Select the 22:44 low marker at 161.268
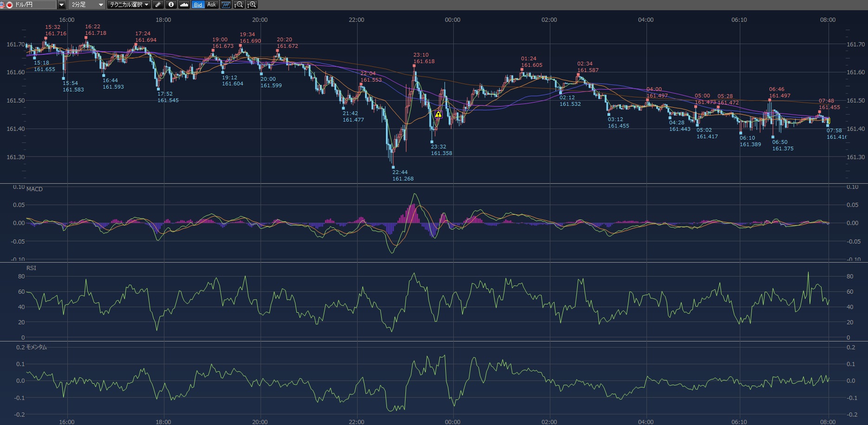The width and height of the screenshot is (868, 425). click(393, 167)
